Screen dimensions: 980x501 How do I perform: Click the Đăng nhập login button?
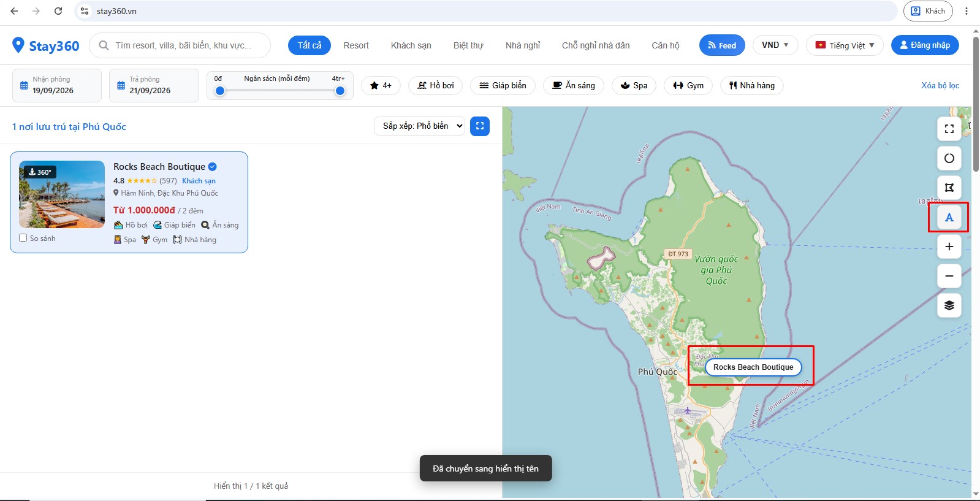tap(925, 45)
